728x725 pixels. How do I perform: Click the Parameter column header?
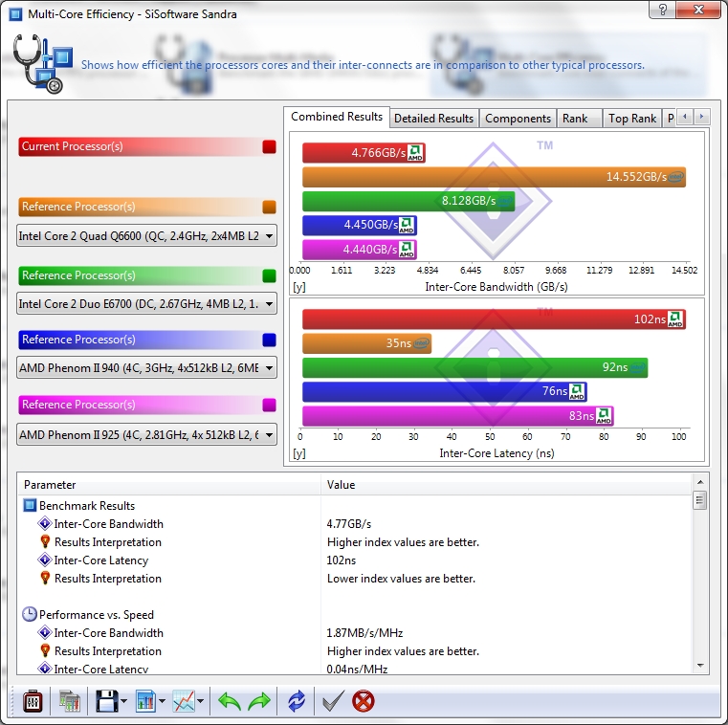(x=169, y=485)
